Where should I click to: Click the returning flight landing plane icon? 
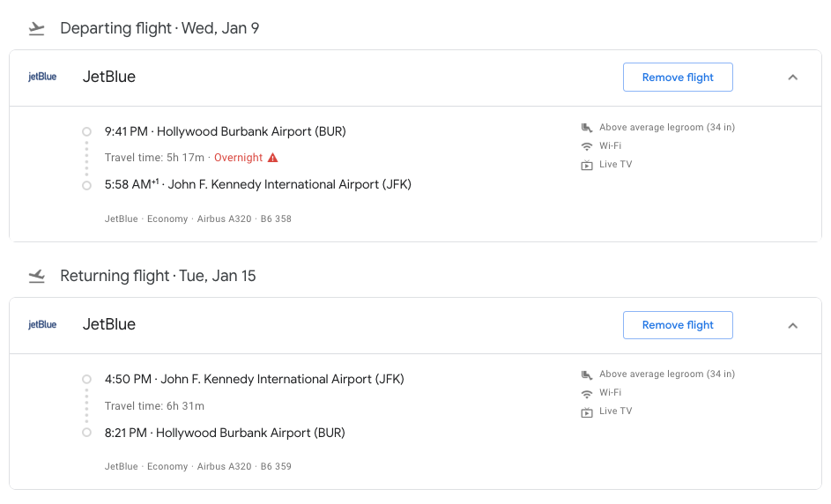tap(36, 276)
